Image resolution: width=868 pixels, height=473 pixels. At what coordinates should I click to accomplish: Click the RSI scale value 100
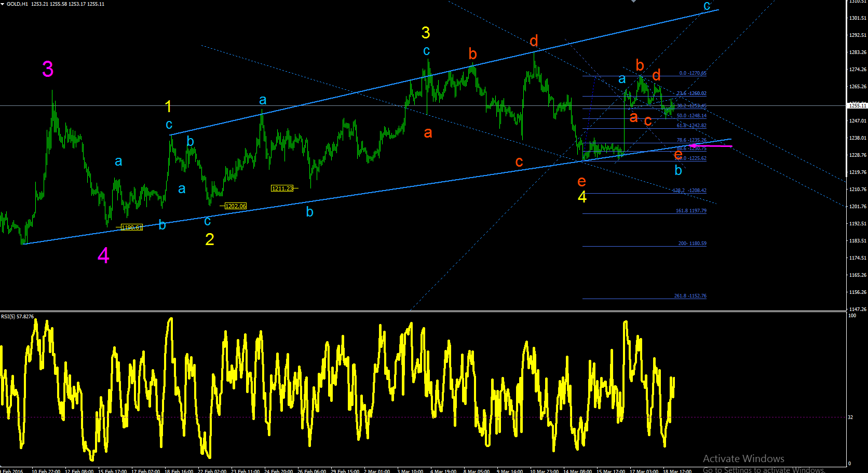click(852, 316)
